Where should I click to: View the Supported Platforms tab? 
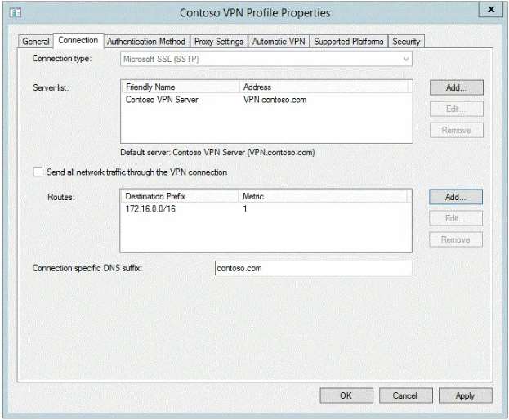click(349, 42)
